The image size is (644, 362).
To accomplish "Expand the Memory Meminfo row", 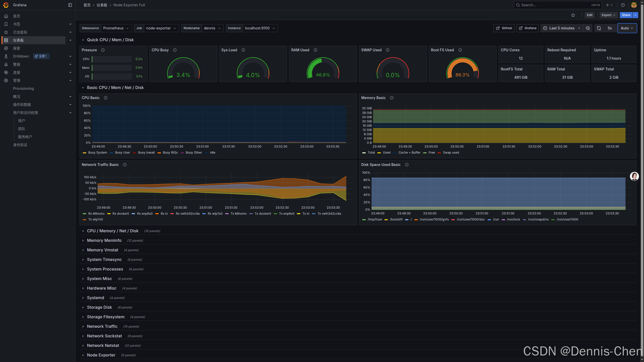I will (x=104, y=241).
